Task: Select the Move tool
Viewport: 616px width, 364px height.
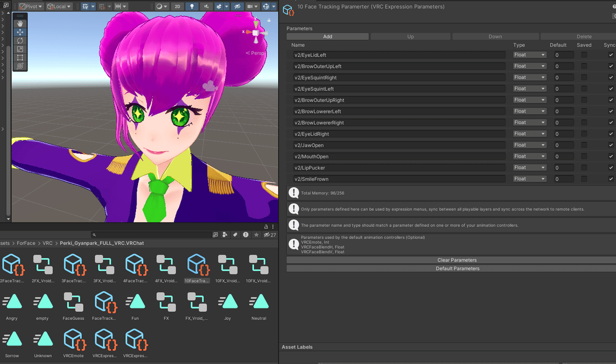Action: click(x=20, y=32)
